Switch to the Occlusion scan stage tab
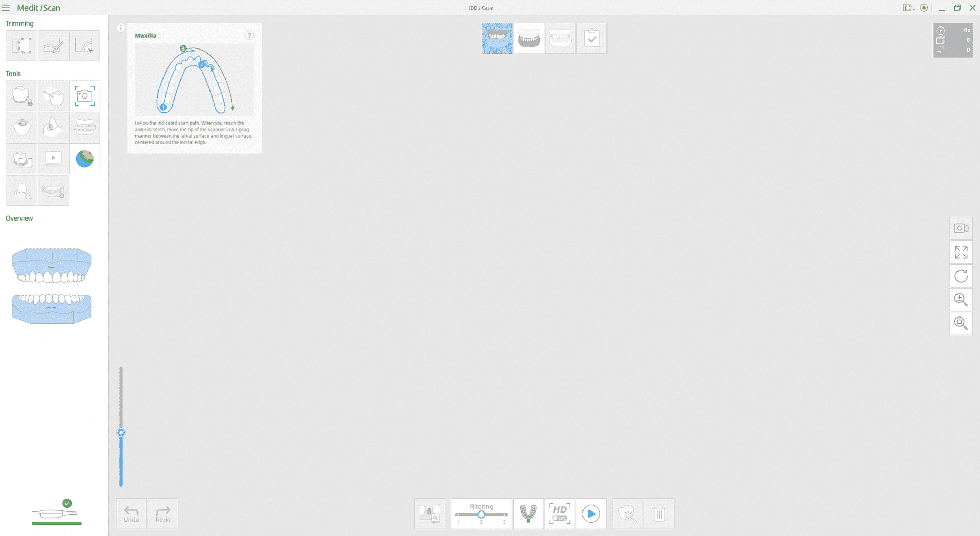This screenshot has width=980, height=536. [x=561, y=38]
